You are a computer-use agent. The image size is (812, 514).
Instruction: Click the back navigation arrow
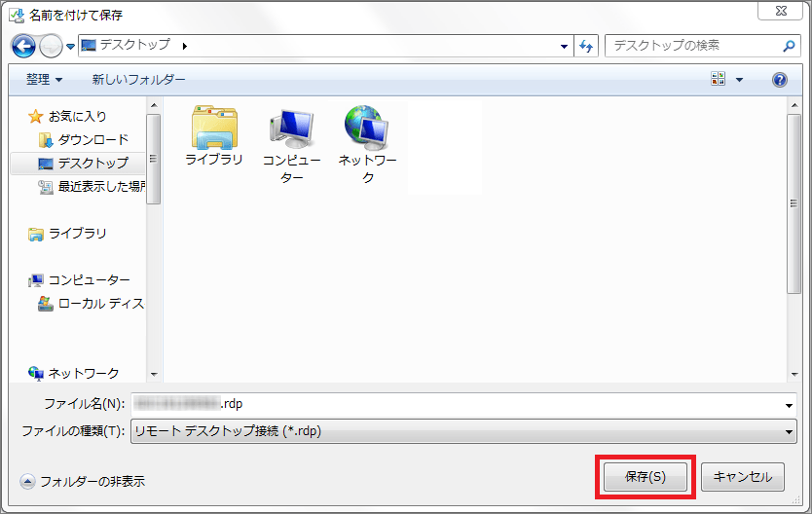click(24, 46)
